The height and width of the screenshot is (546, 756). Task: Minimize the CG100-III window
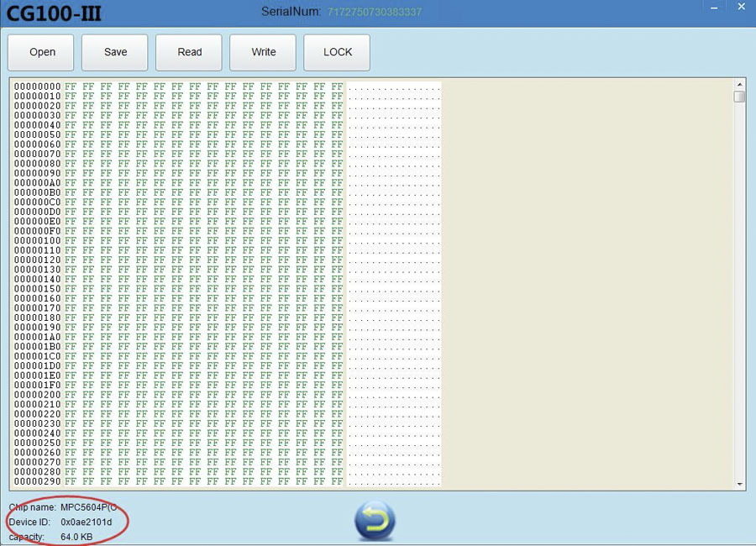click(x=714, y=8)
